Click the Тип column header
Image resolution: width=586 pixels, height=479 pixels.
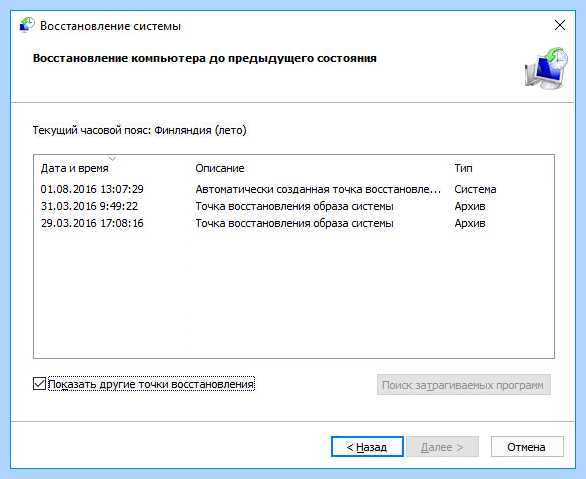463,168
